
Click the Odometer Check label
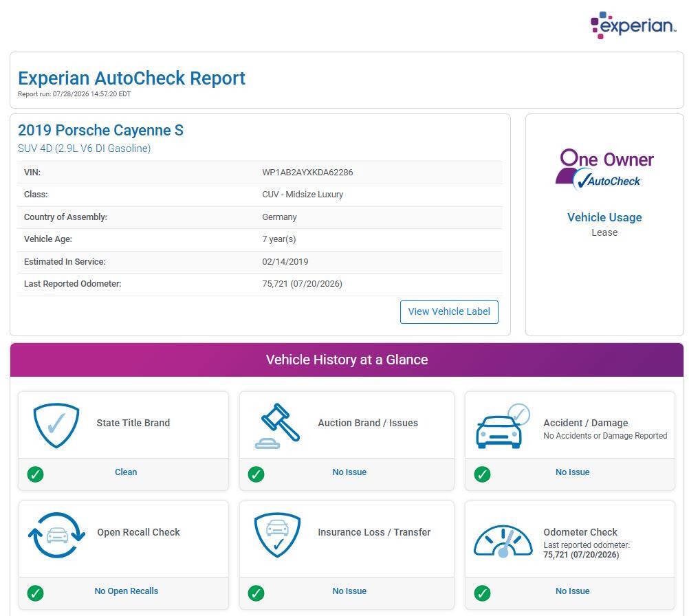580,532
